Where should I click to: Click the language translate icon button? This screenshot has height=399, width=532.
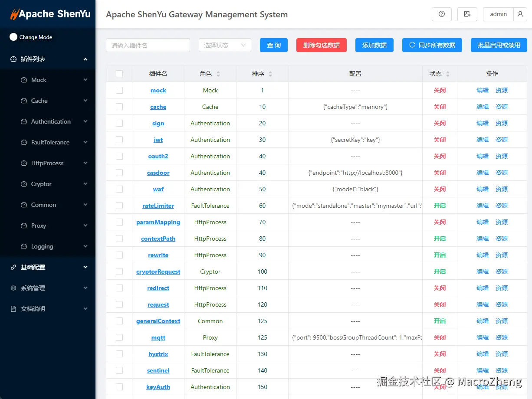tap(467, 14)
